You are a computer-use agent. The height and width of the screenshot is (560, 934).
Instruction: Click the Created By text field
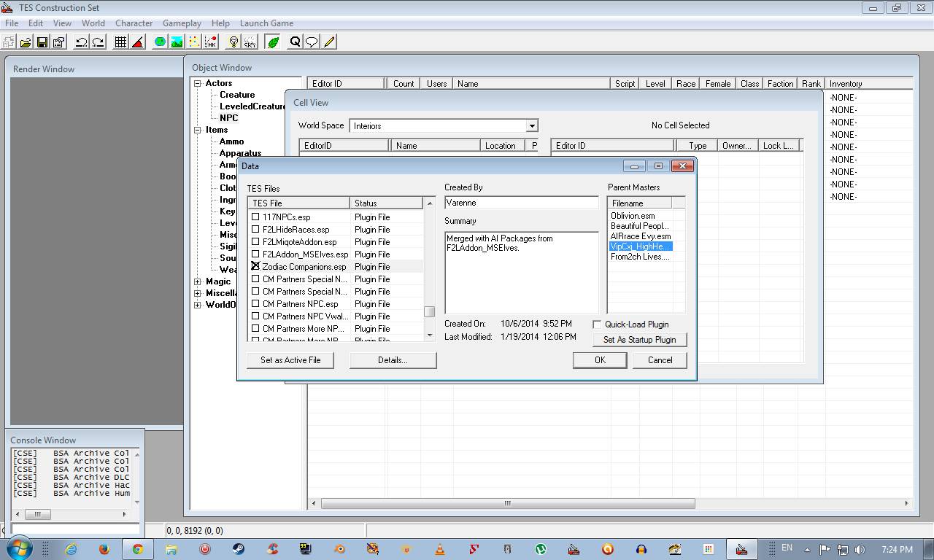(522, 203)
